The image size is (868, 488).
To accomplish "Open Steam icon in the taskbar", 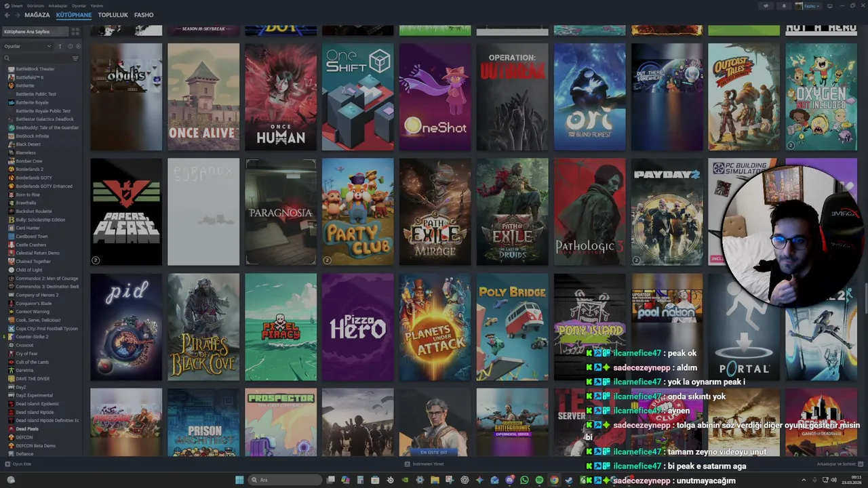I will click(x=569, y=480).
